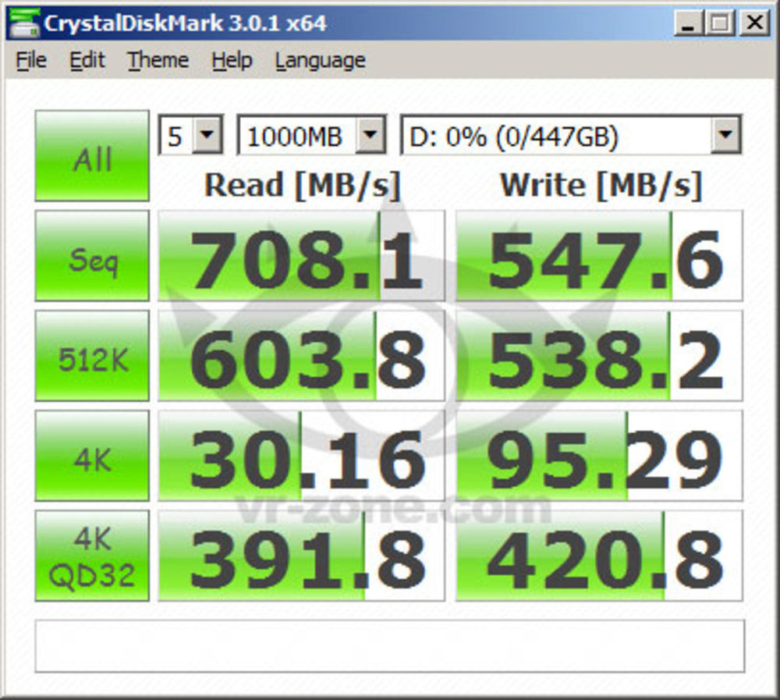Screen dimensions: 780x700
Task: Expand the D: drive selection dropdown
Action: pos(725,137)
